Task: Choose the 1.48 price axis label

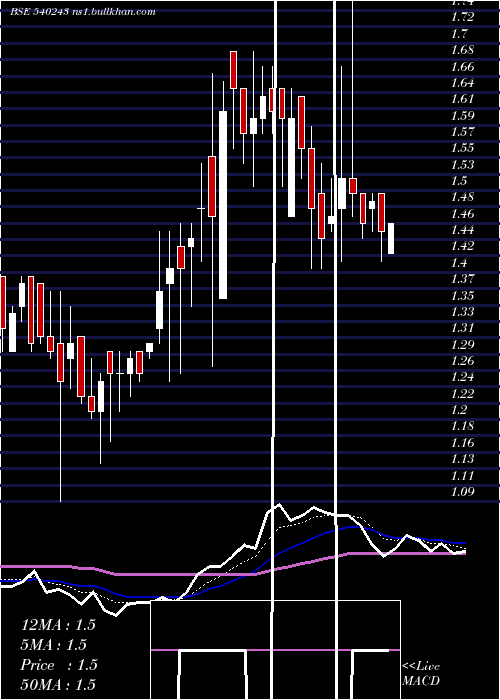Action: point(462,197)
